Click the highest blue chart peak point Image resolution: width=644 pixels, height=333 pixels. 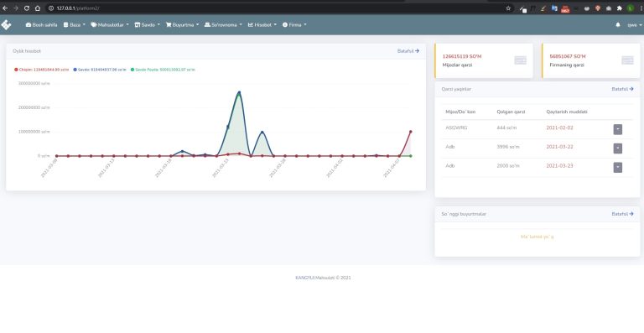pos(240,92)
